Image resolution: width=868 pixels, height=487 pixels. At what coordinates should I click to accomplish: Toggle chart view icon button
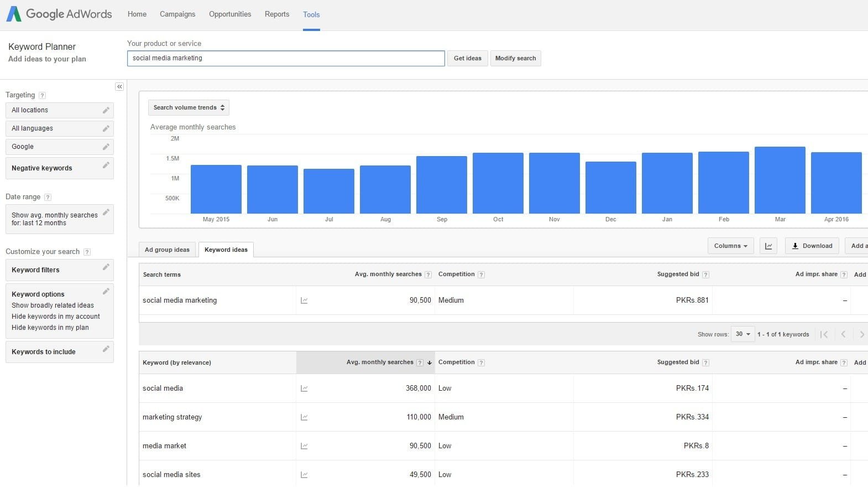(x=768, y=246)
